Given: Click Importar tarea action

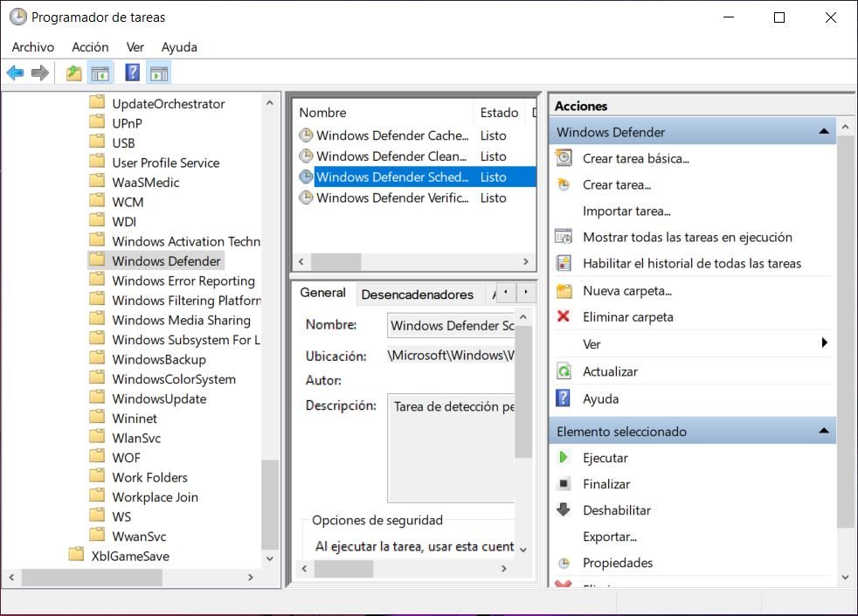Looking at the screenshot, I should pos(626,211).
